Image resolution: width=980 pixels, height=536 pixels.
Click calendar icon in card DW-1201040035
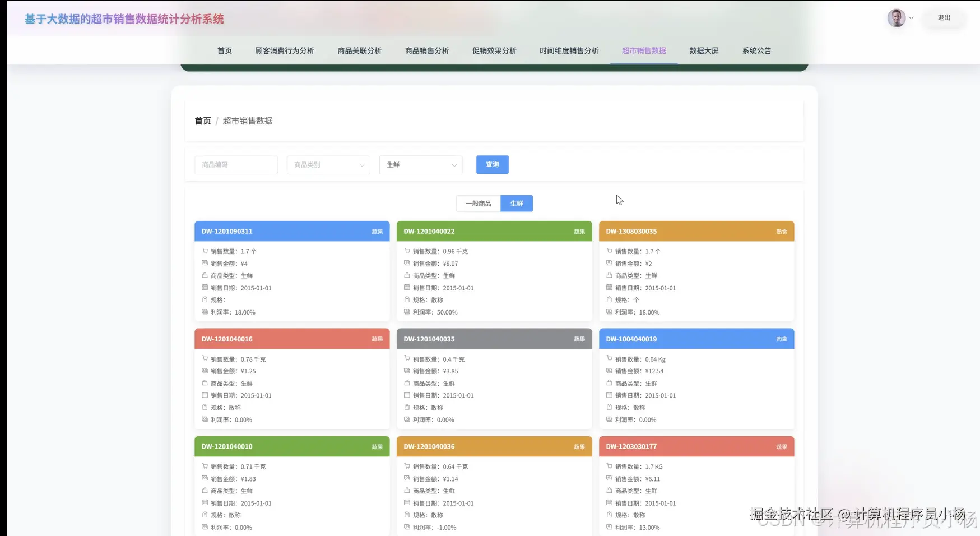point(407,395)
